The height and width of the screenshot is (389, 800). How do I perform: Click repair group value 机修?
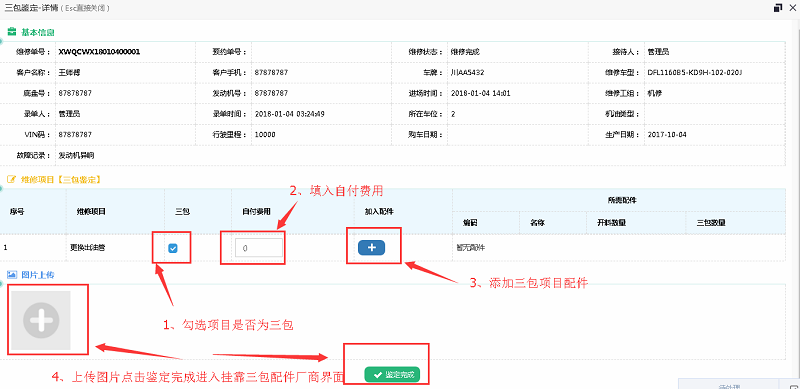(655, 93)
